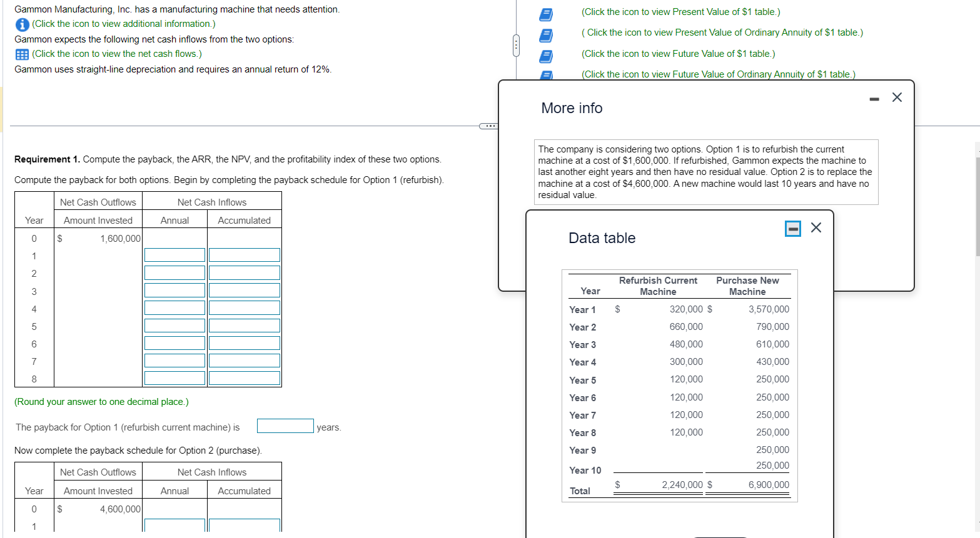This screenshot has height=538, width=980.
Task: Click Option 1 Year 7 Annual inflow field
Action: tap(174, 361)
